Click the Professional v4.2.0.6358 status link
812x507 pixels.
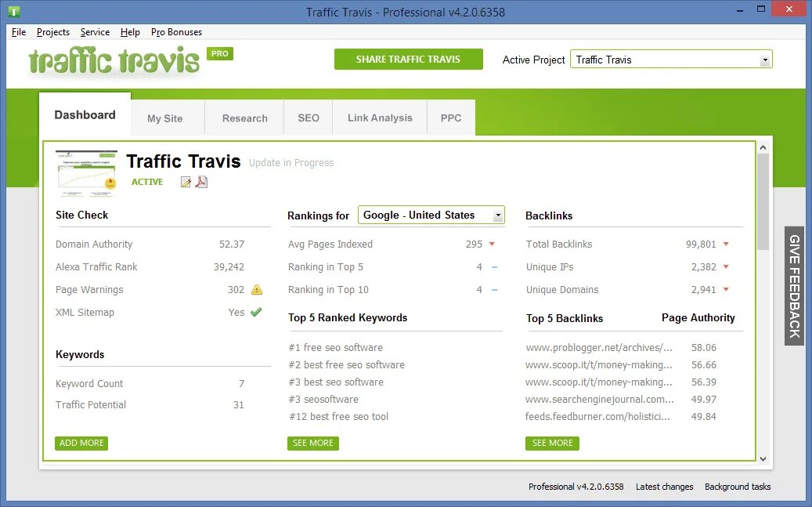(576, 487)
